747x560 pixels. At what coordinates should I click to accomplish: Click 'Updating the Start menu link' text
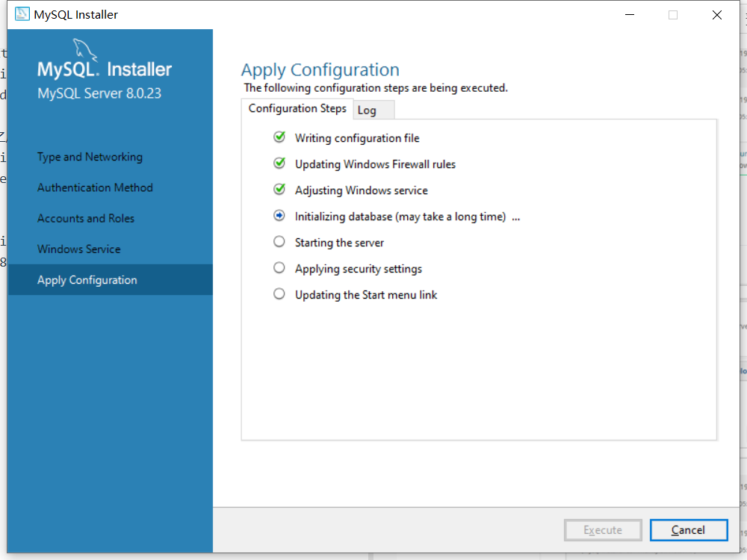click(366, 295)
